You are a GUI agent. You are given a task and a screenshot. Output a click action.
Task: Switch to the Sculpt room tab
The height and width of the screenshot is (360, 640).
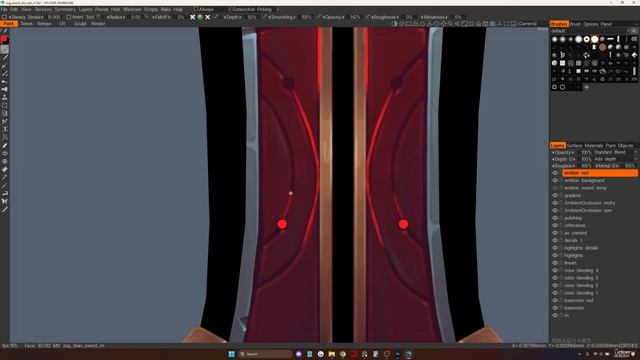pyautogui.click(x=80, y=24)
